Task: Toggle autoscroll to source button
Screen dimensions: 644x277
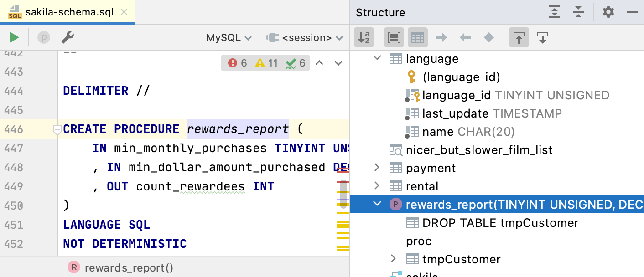Action: pos(519,38)
